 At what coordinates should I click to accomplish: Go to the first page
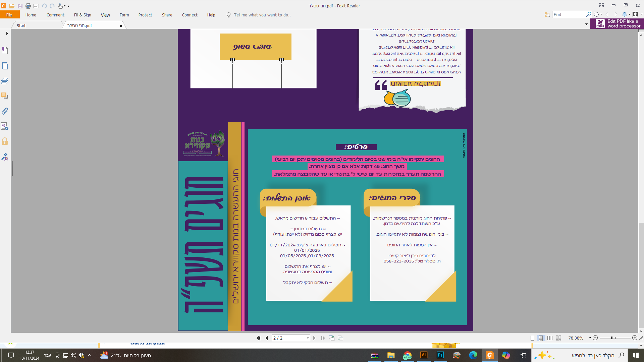[x=258, y=338]
